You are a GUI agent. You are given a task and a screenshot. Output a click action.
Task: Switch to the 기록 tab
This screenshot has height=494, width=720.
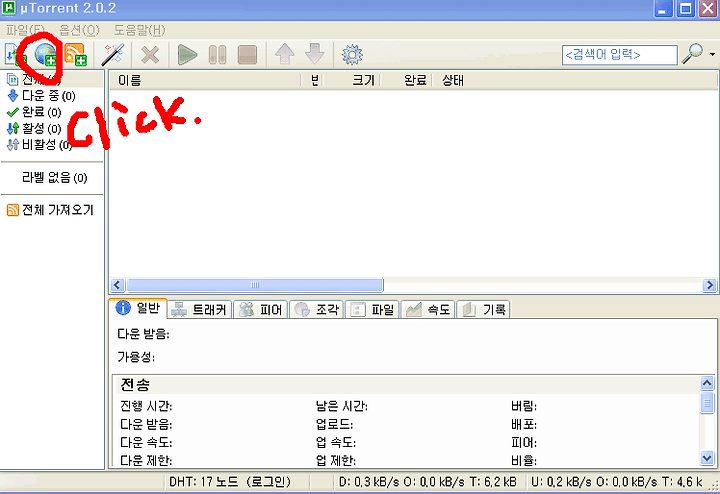coord(484,310)
